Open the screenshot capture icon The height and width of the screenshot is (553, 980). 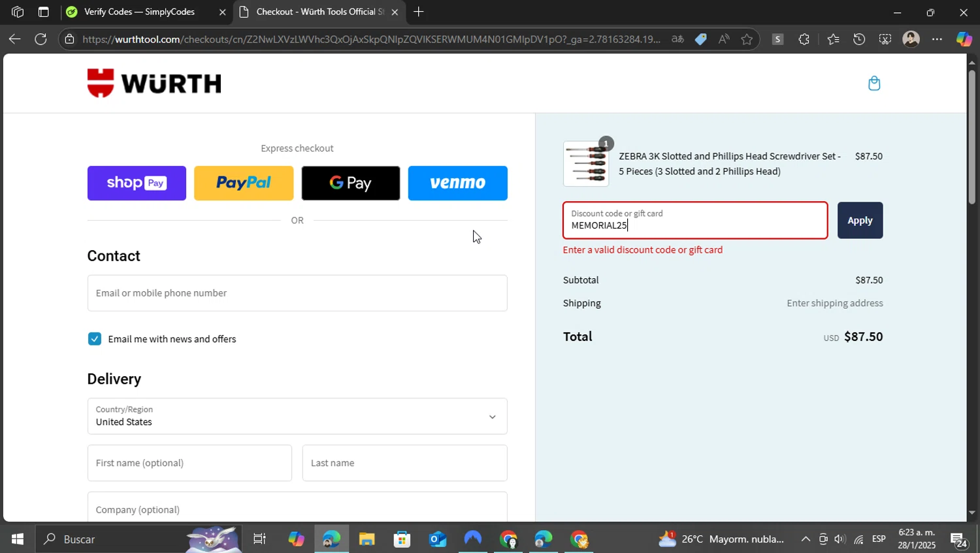885,39
